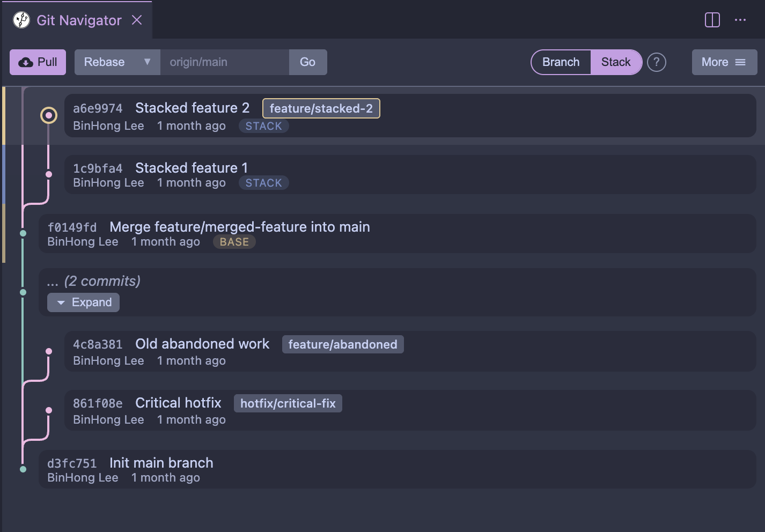Image resolution: width=765 pixels, height=532 pixels.
Task: Click the split editor icon in the top bar
Action: pos(712,19)
